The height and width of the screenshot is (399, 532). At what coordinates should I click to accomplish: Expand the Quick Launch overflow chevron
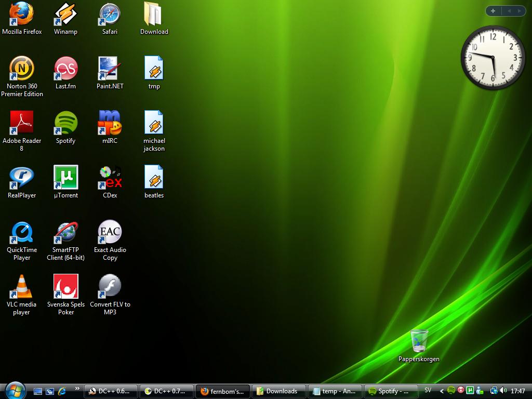[77, 389]
